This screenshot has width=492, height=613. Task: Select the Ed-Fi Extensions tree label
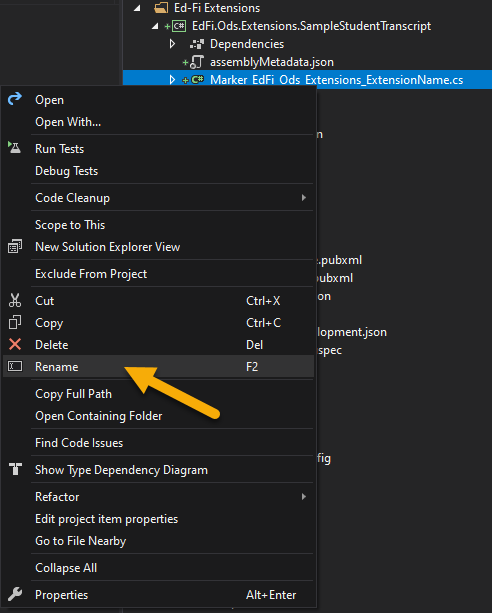[217, 8]
